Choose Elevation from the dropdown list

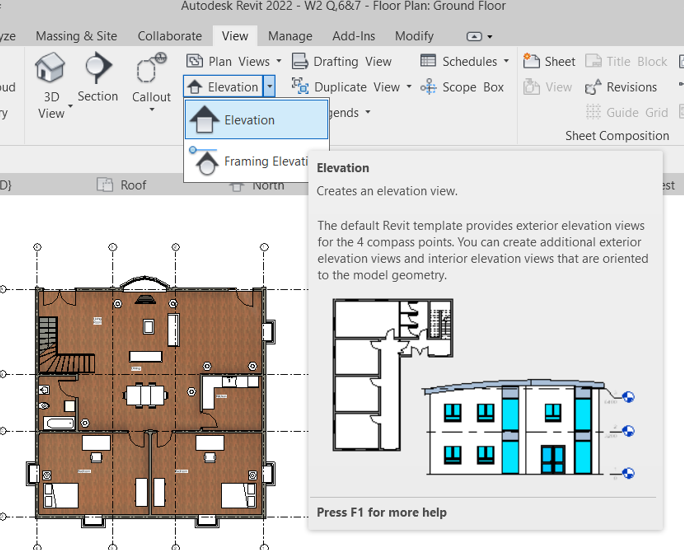[x=256, y=120]
